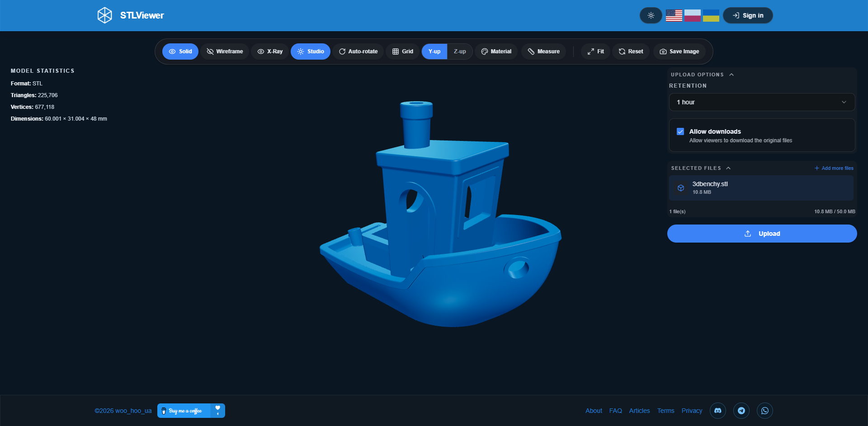The image size is (868, 426).
Task: Open the Privacy page
Action: pos(692,411)
